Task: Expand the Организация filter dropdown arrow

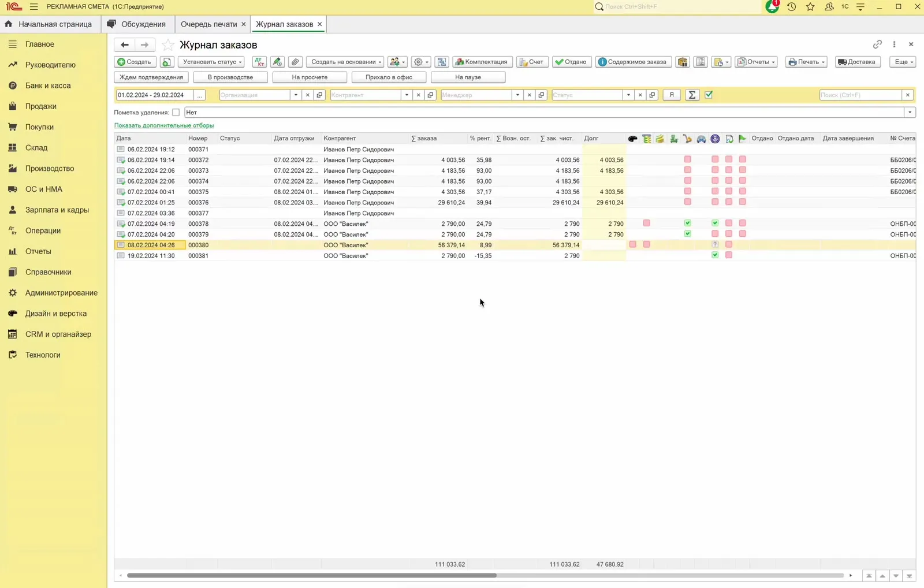Action: click(x=296, y=95)
